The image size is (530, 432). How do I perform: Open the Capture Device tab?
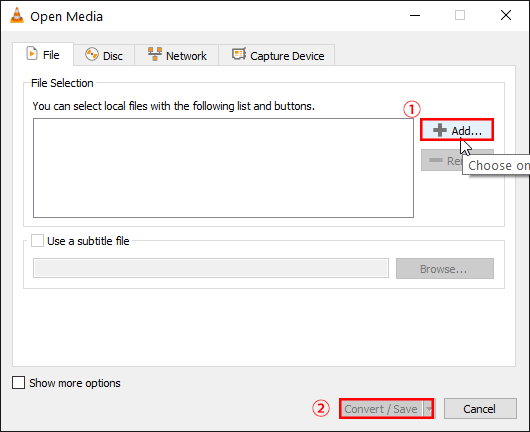click(277, 55)
